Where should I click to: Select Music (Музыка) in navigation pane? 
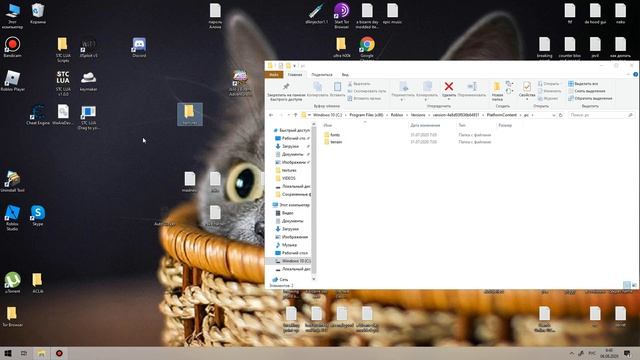point(286,245)
